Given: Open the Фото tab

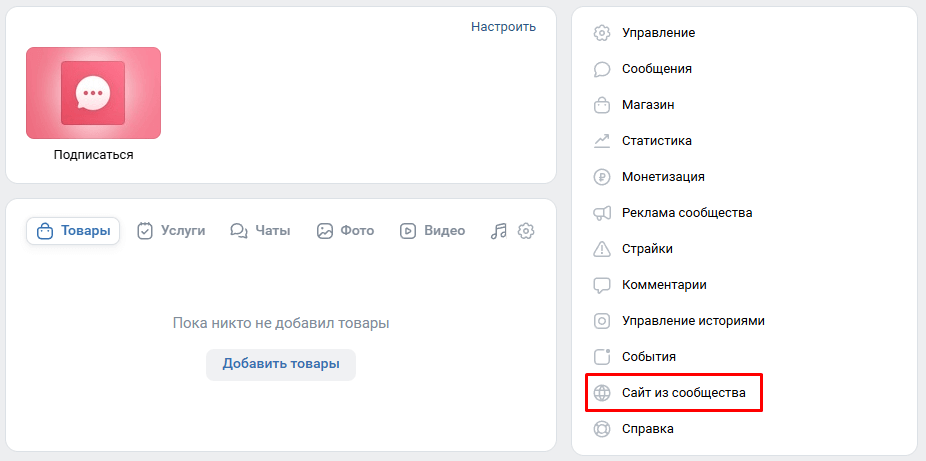Looking at the screenshot, I should (x=345, y=231).
